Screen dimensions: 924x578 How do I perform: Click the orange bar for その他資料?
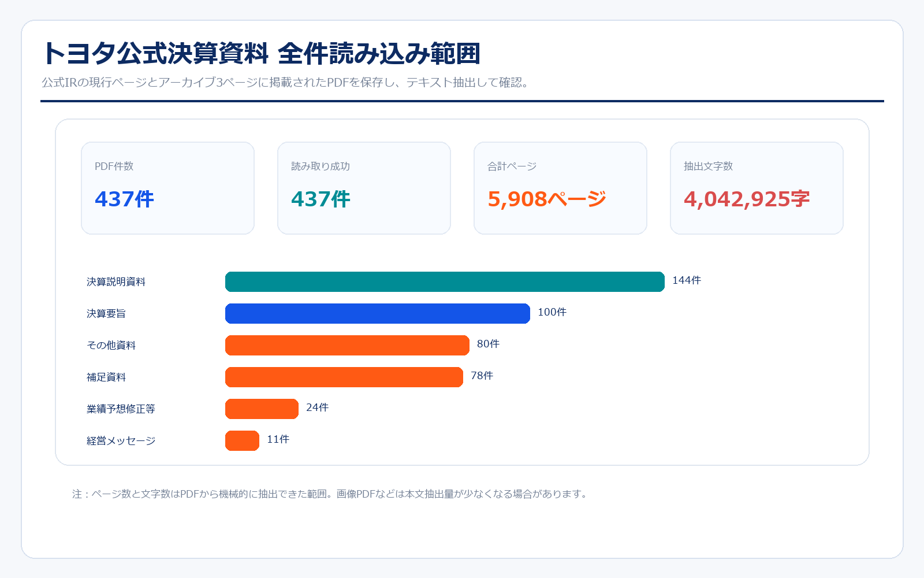pos(347,345)
